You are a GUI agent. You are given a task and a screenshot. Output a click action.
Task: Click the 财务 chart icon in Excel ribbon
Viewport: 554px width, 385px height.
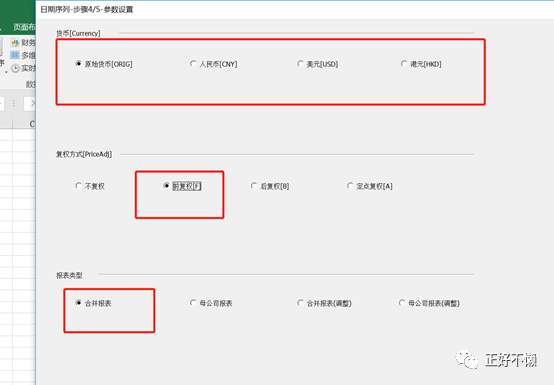click(x=15, y=43)
